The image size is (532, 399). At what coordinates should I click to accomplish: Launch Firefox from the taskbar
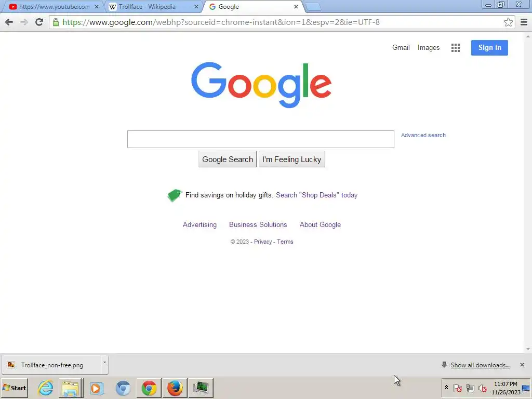tap(175, 388)
